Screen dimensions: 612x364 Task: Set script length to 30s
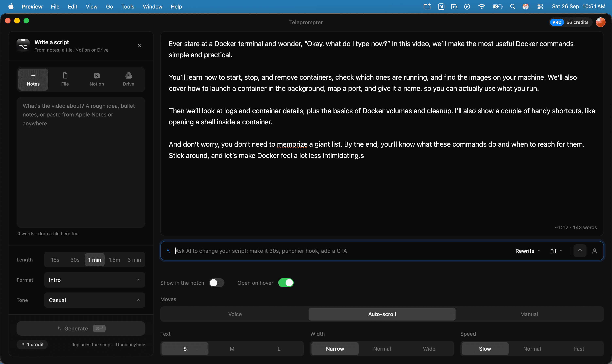(x=75, y=259)
